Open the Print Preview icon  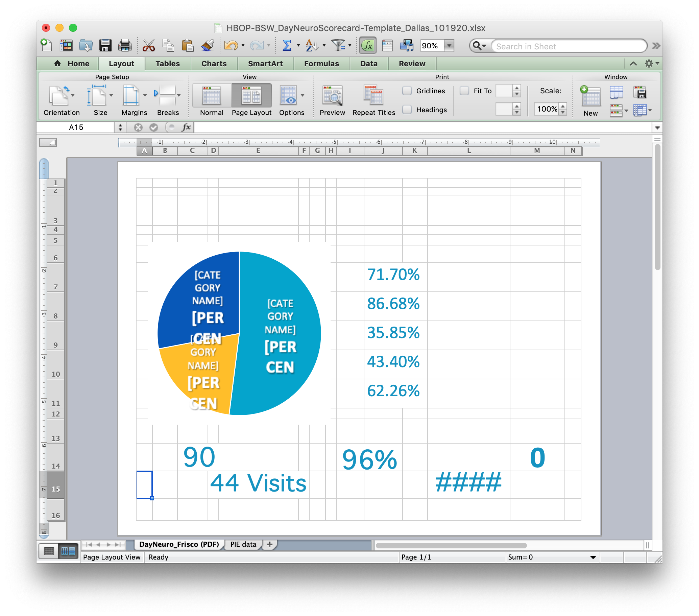[332, 96]
